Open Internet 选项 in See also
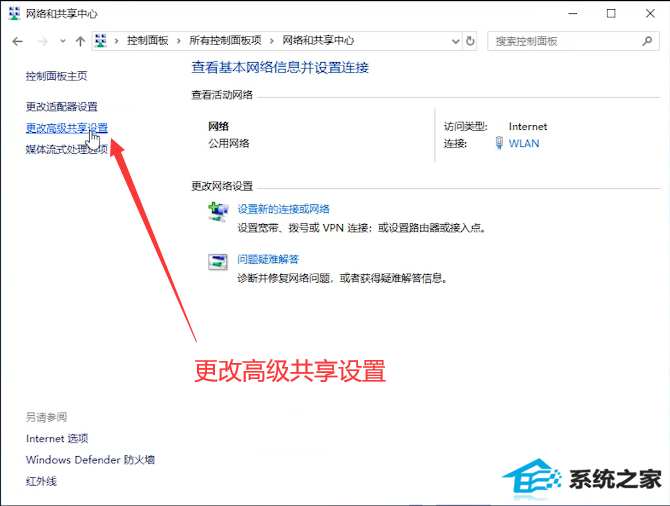Screen dimensions: 670x506 [x=57, y=438]
